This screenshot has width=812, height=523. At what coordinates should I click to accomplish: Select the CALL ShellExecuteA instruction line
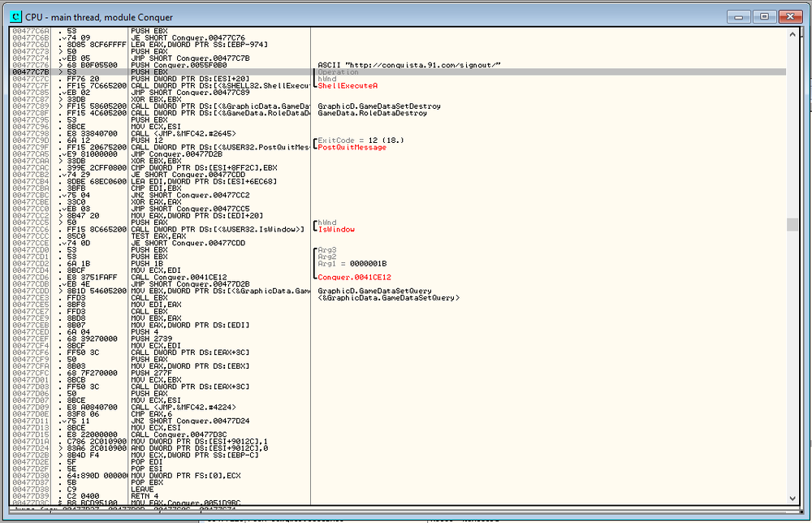pos(219,85)
